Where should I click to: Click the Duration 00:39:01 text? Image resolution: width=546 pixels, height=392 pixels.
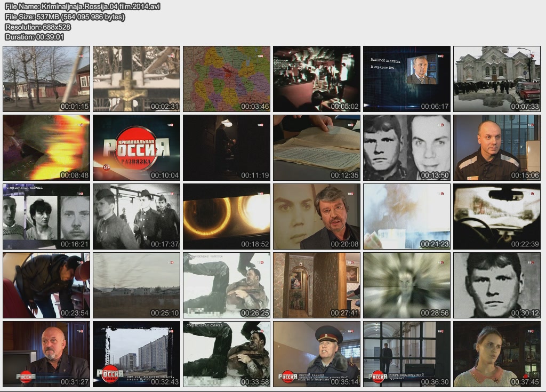coord(34,37)
